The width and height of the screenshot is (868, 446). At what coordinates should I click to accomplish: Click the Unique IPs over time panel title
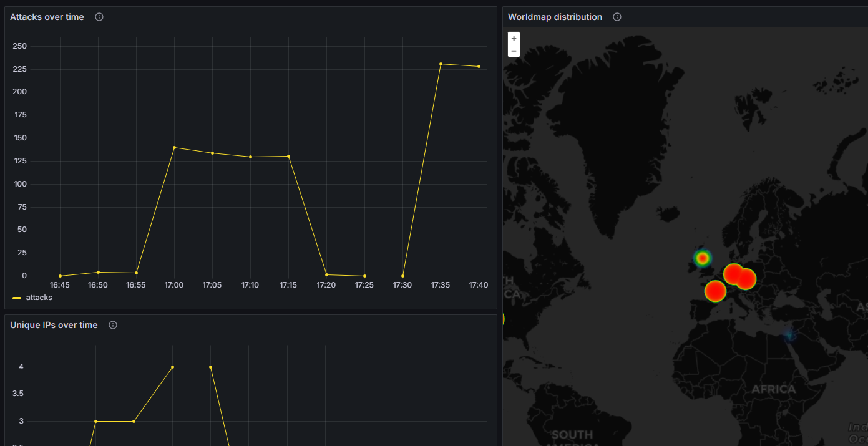pyautogui.click(x=54, y=325)
